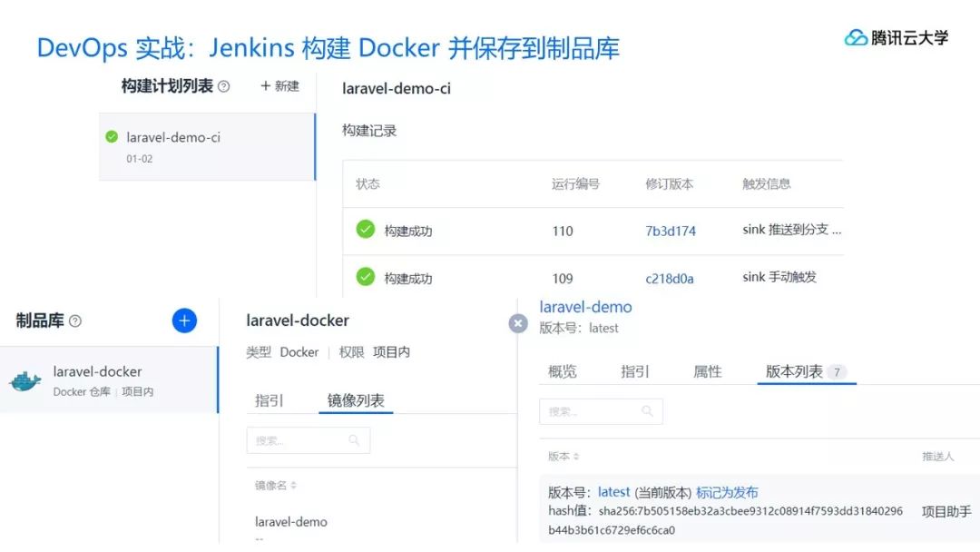This screenshot has width=980, height=552.
Task: Click the image search field under 镜像列表
Action: pos(309,440)
